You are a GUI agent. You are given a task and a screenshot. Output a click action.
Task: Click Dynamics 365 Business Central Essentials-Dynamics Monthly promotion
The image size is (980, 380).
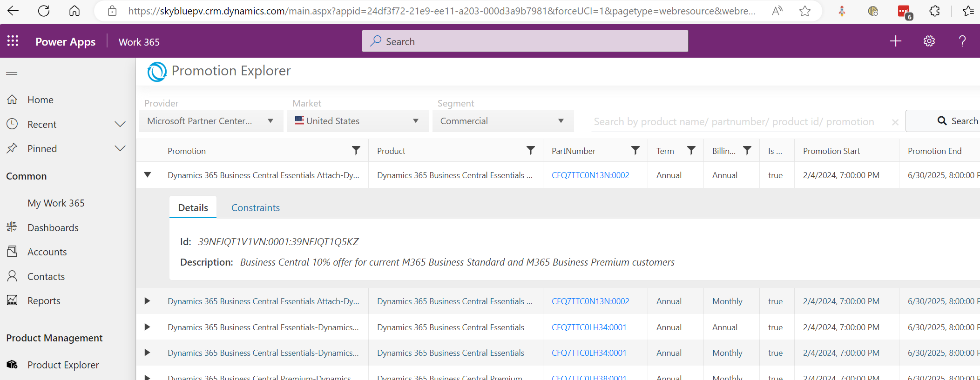(263, 353)
